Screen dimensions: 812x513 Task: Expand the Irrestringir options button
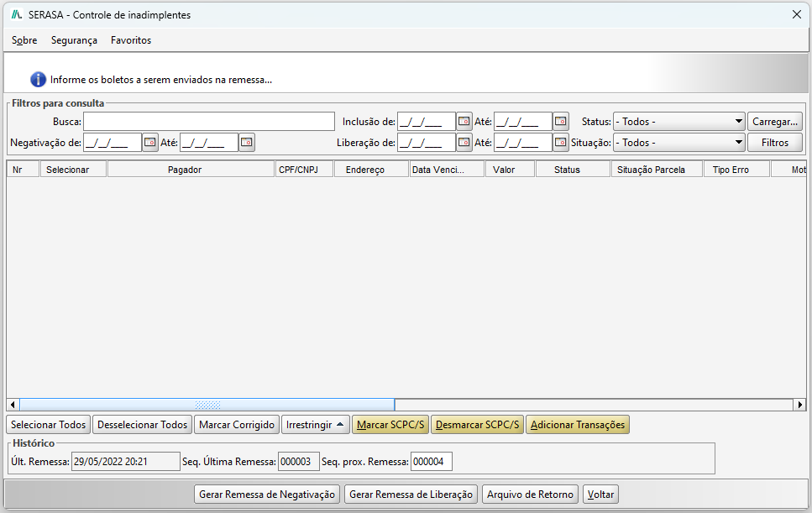click(316, 425)
